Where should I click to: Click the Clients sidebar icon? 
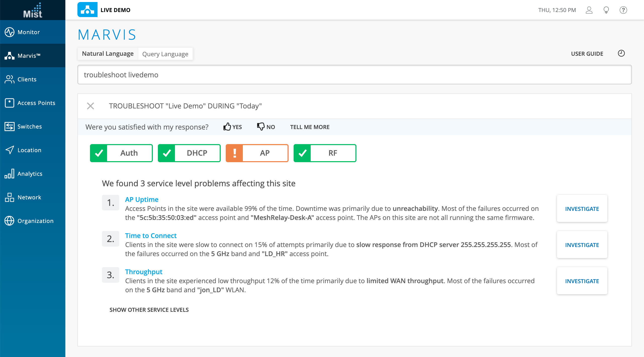(x=10, y=79)
